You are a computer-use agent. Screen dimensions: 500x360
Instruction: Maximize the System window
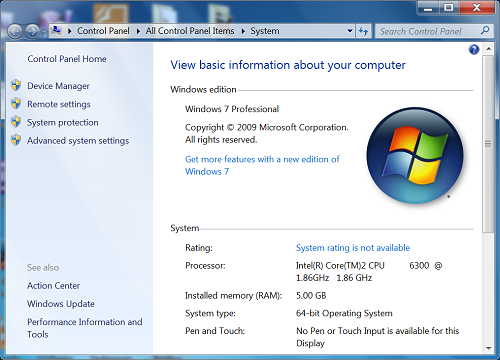(x=449, y=7)
